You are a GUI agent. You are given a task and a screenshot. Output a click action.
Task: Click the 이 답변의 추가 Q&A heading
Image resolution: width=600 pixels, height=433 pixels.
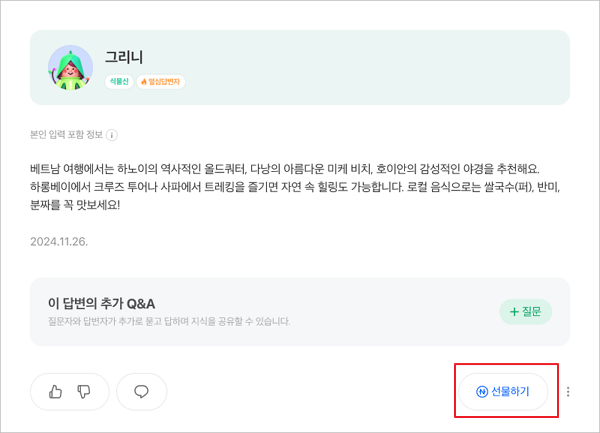[101, 304]
